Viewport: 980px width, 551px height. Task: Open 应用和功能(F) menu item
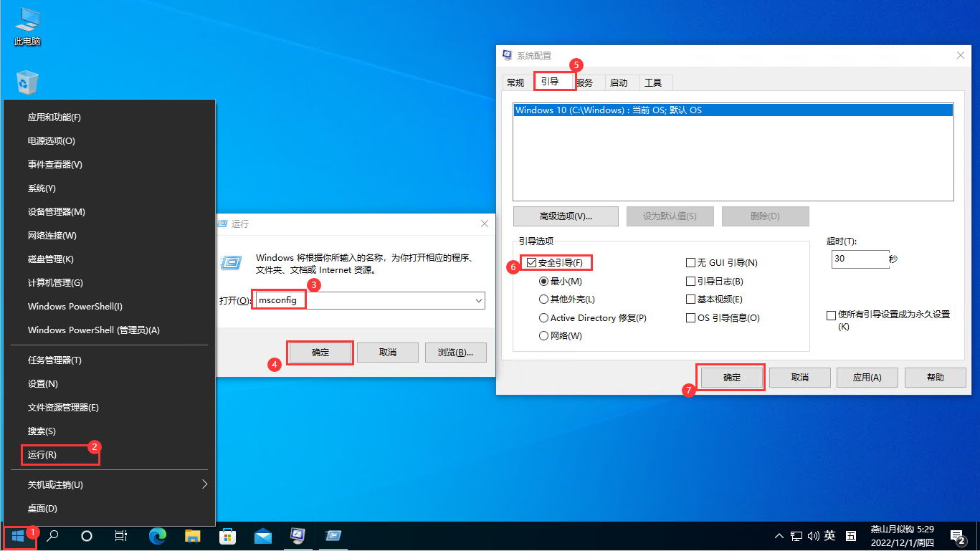(x=109, y=118)
